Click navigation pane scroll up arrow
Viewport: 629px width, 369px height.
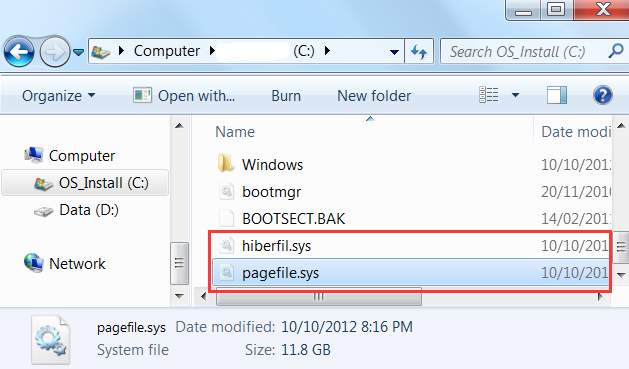[x=179, y=126]
